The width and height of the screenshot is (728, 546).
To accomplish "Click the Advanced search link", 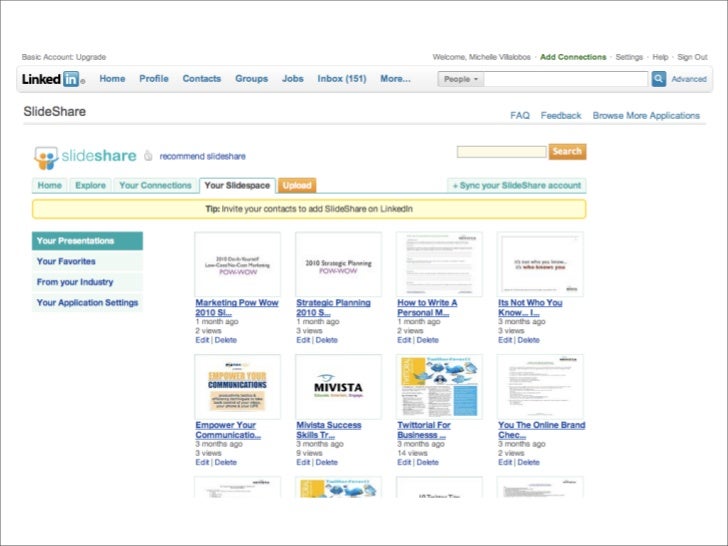I will tap(689, 79).
